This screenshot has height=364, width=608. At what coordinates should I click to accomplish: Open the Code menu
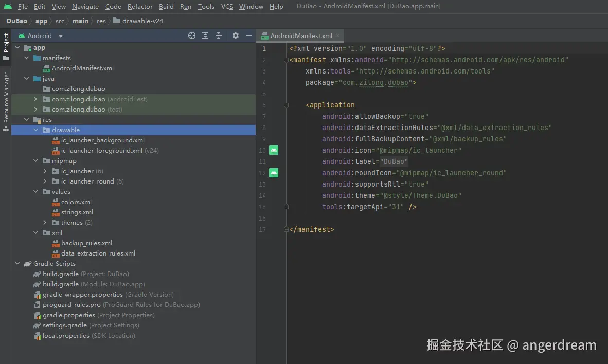pyautogui.click(x=113, y=7)
